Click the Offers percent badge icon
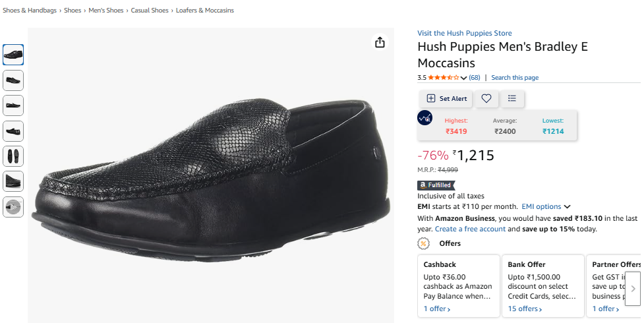Viewport: 644px width, 323px height. point(424,243)
